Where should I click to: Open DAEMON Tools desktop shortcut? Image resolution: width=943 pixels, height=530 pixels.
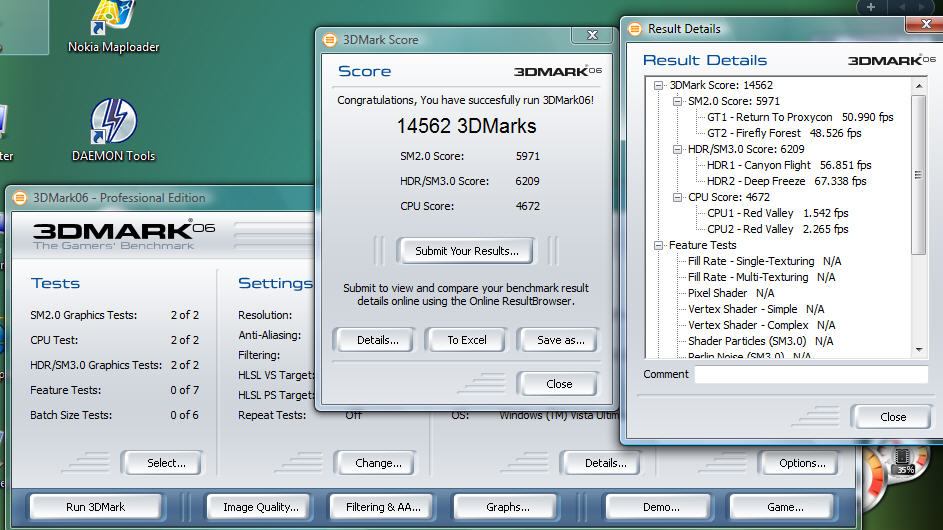click(113, 131)
